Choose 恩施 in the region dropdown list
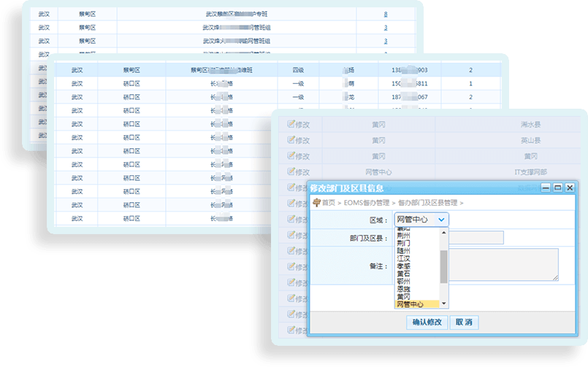Image resolution: width=588 pixels, height=367 pixels. click(403, 289)
